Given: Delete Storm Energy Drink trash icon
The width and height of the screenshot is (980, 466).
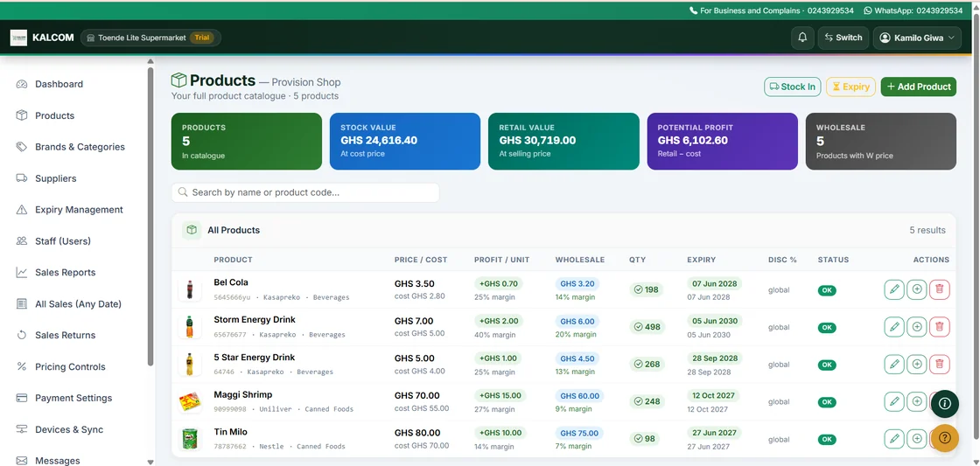Looking at the screenshot, I should point(940,327).
